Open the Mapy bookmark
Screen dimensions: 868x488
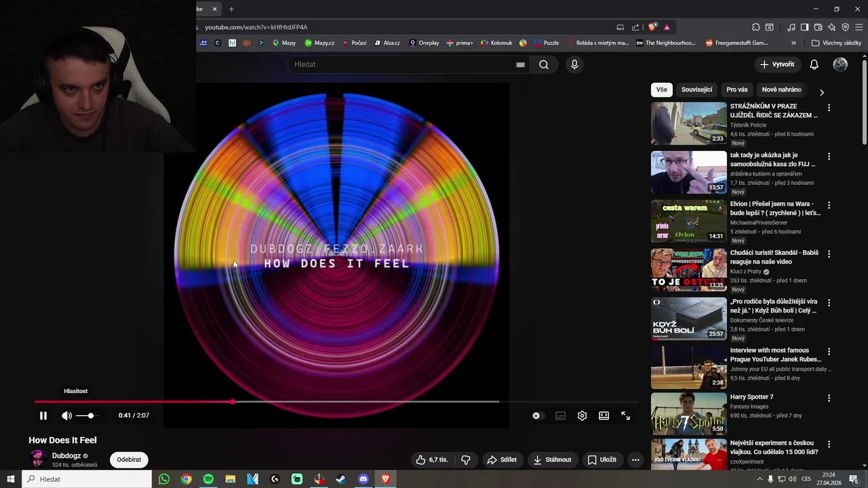284,43
